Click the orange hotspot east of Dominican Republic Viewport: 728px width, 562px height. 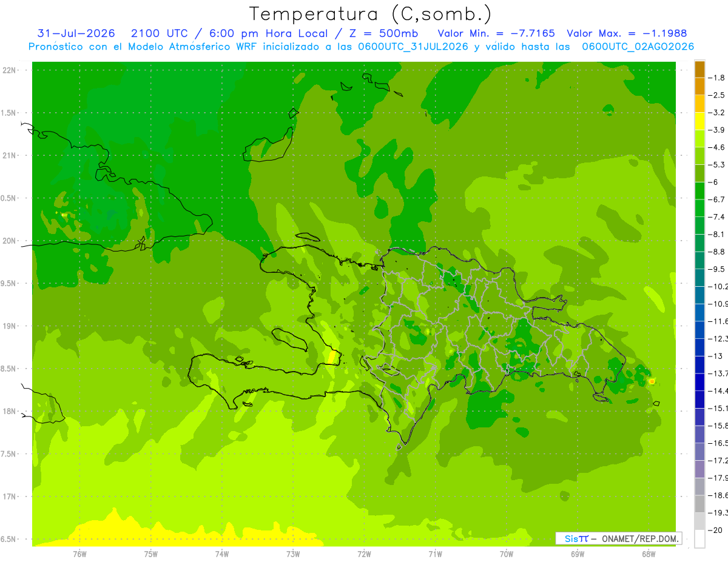point(652,381)
